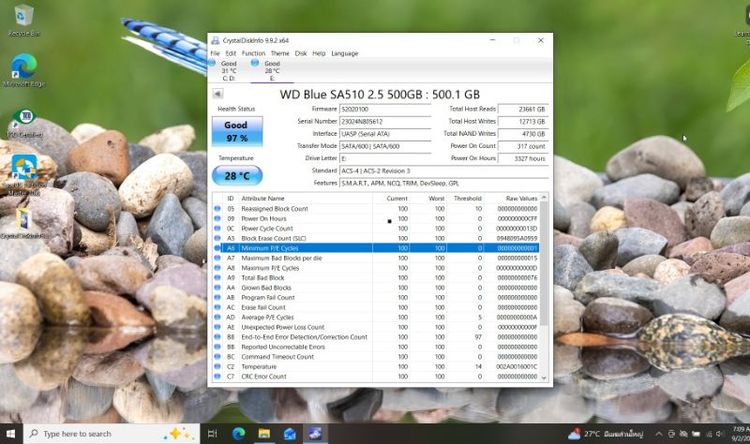This screenshot has width=750, height=444.
Task: Open the Theme menu
Action: [x=280, y=53]
